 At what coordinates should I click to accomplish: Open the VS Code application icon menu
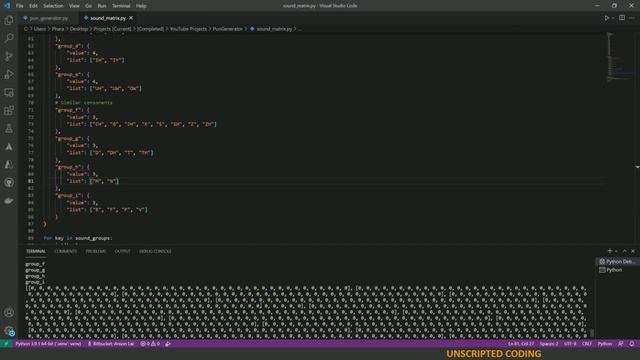7,6
